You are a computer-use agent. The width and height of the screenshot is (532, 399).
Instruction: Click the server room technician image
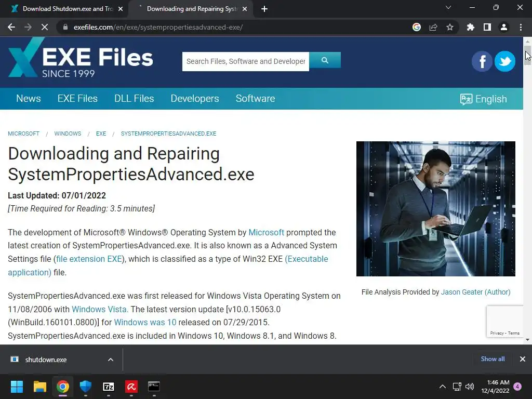(436, 209)
